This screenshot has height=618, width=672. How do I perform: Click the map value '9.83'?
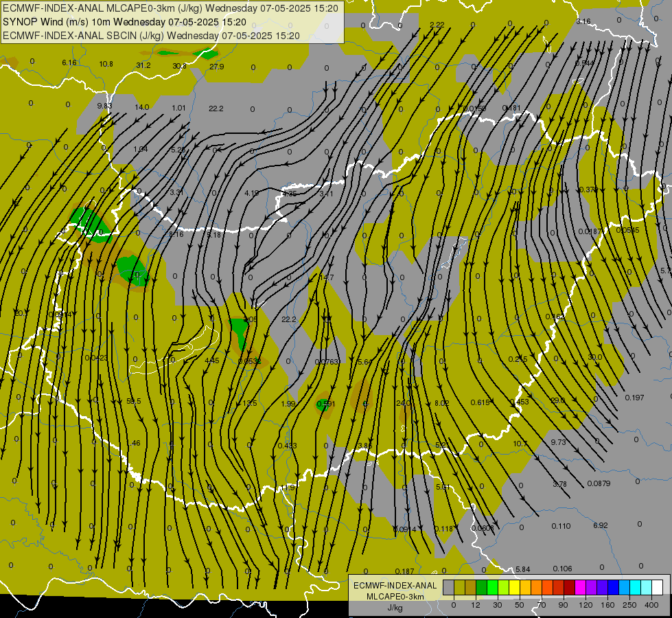(104, 106)
